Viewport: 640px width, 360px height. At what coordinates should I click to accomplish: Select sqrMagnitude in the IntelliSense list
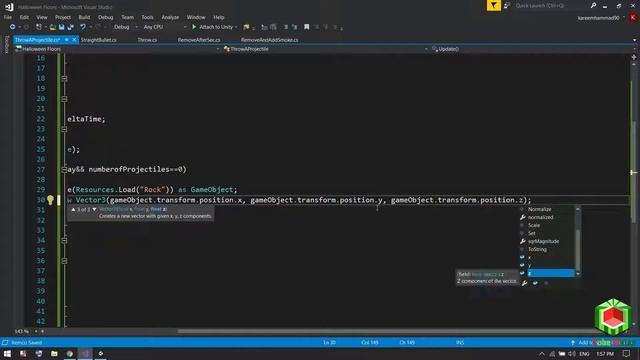click(547, 241)
